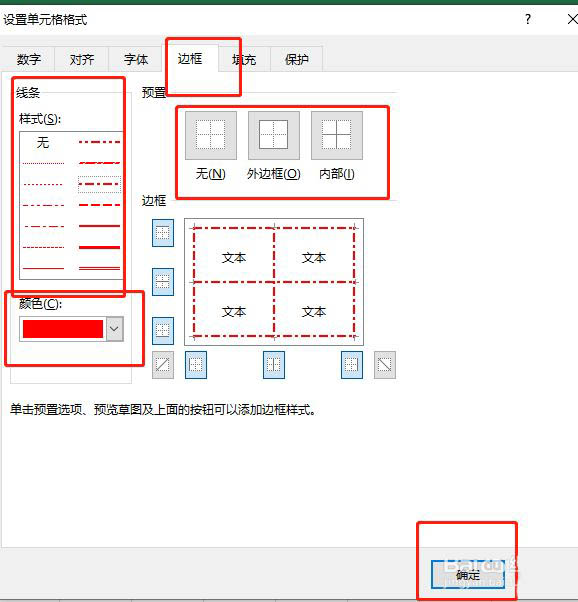Select the double line style
Screen dimensions: 578x602
(99, 268)
